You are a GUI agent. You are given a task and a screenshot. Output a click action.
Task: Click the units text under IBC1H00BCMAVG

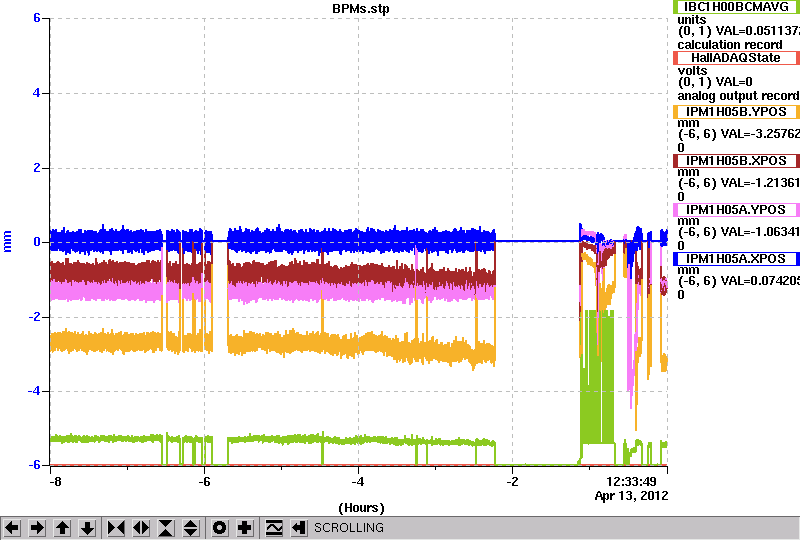coord(692,20)
